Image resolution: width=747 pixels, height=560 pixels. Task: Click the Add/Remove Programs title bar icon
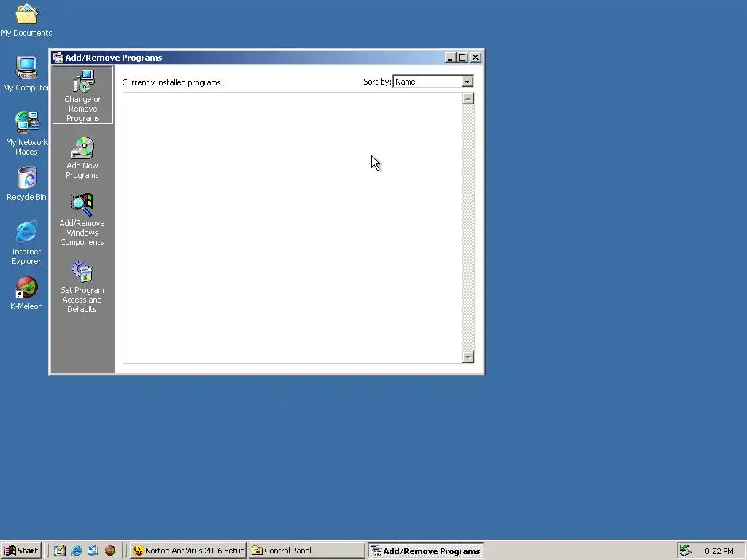58,58
